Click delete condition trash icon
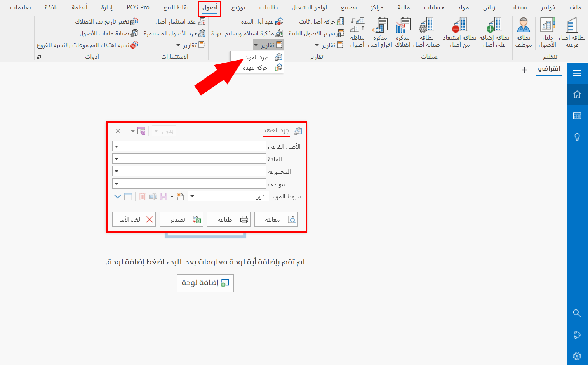The height and width of the screenshot is (365, 588). click(x=142, y=196)
